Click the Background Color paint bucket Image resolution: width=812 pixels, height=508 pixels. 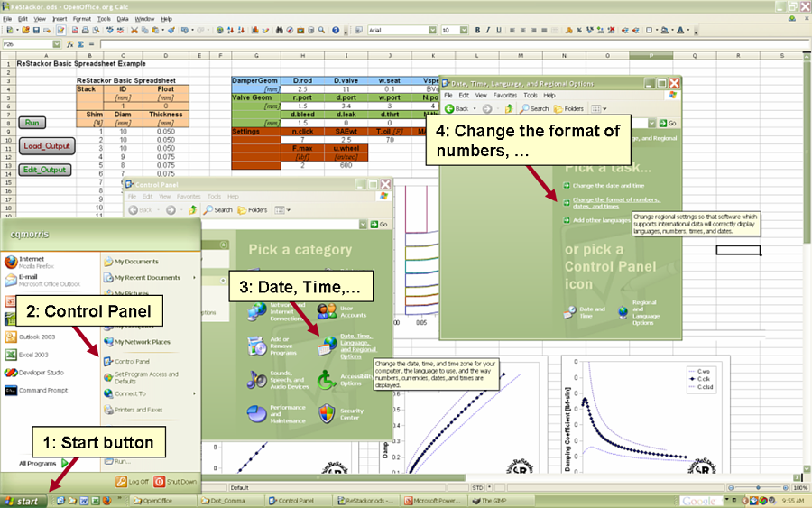pyautogui.click(x=664, y=30)
